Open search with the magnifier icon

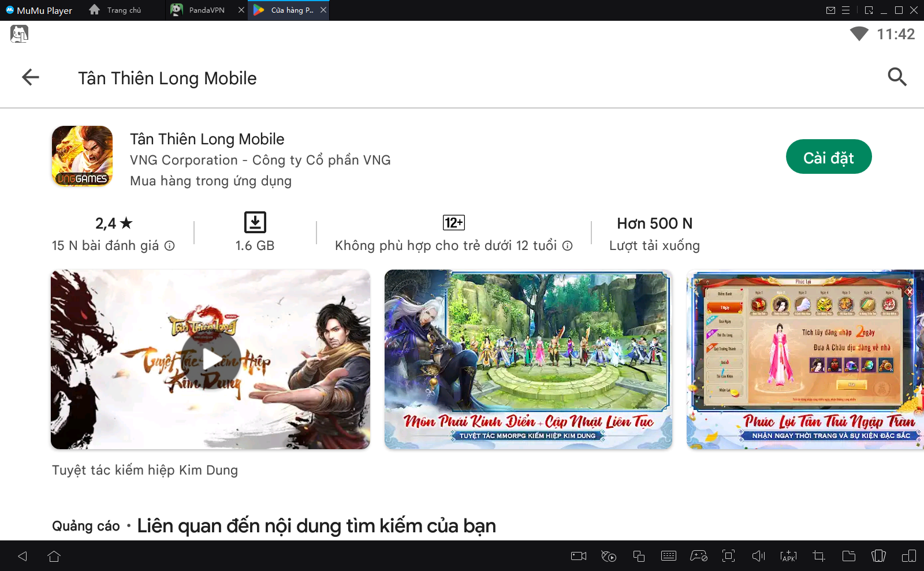[897, 77]
